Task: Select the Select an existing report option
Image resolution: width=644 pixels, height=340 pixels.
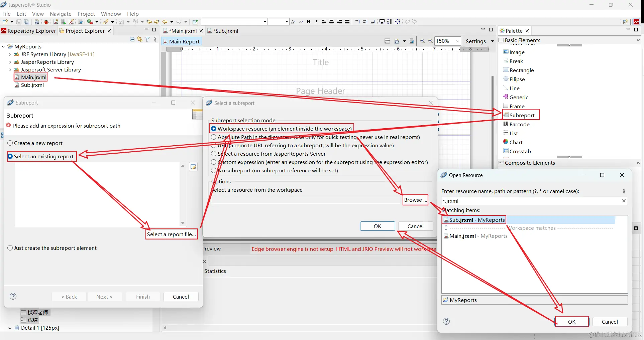Action: 40,157
